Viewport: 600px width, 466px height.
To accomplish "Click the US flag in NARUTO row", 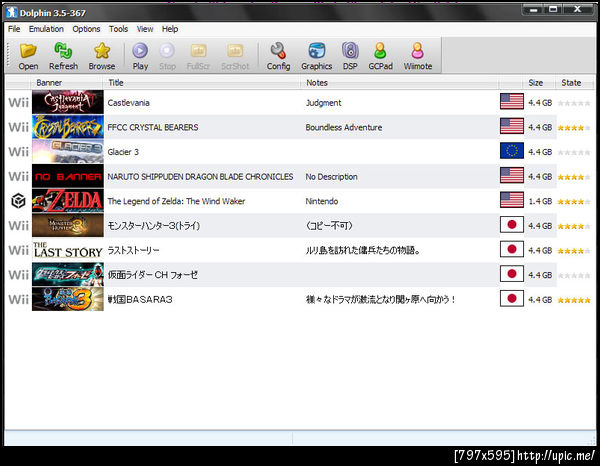I will click(512, 176).
